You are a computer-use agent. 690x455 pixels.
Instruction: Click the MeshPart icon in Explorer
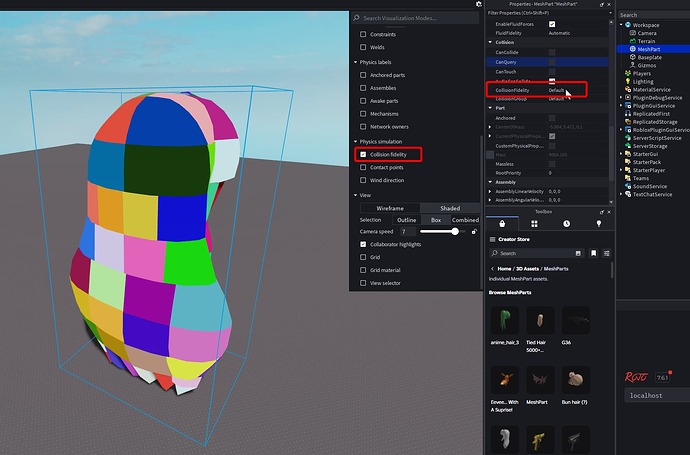click(633, 49)
